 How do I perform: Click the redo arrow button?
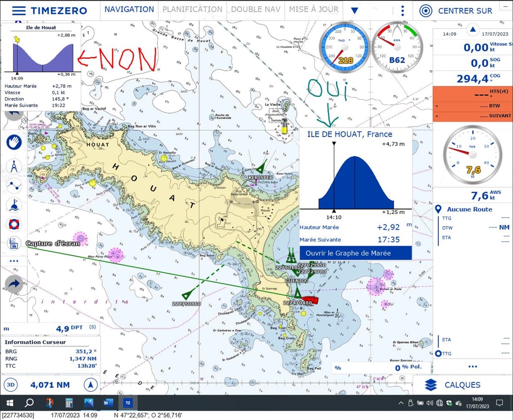click(x=14, y=284)
